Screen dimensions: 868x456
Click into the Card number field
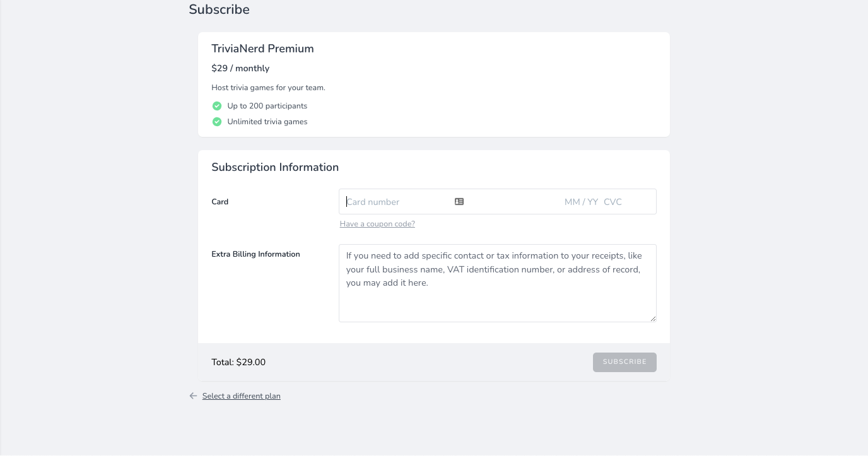click(x=391, y=201)
